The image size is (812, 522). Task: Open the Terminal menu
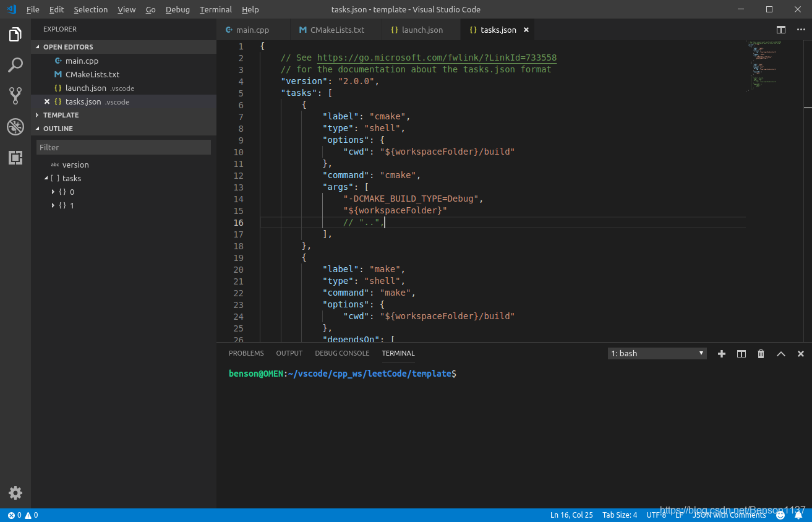coord(216,9)
